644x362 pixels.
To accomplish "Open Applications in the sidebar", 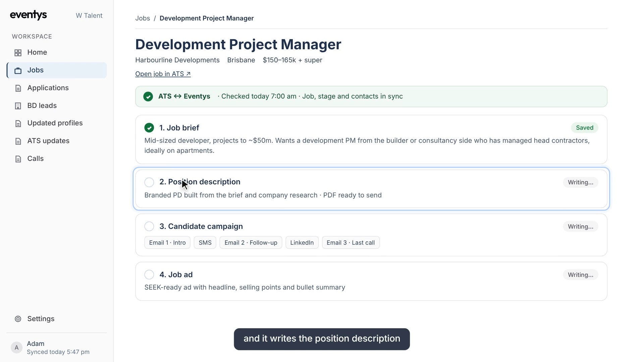I will (x=57, y=88).
